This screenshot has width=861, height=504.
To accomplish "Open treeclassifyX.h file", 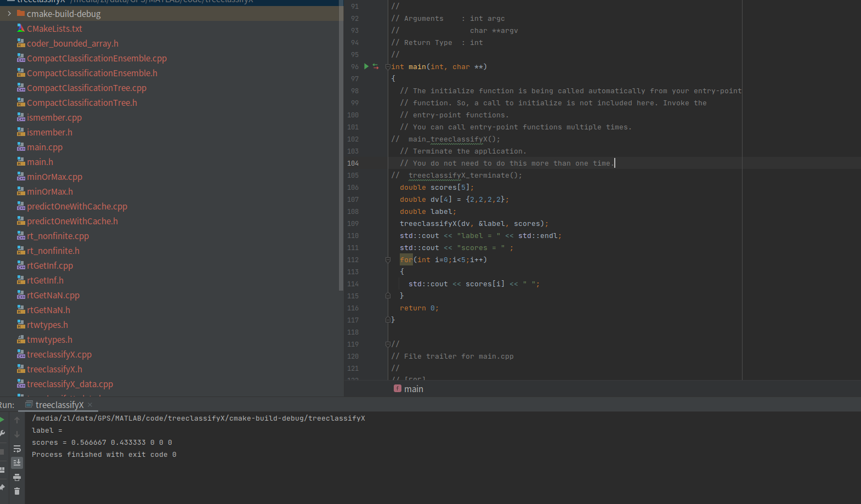I will click(54, 369).
